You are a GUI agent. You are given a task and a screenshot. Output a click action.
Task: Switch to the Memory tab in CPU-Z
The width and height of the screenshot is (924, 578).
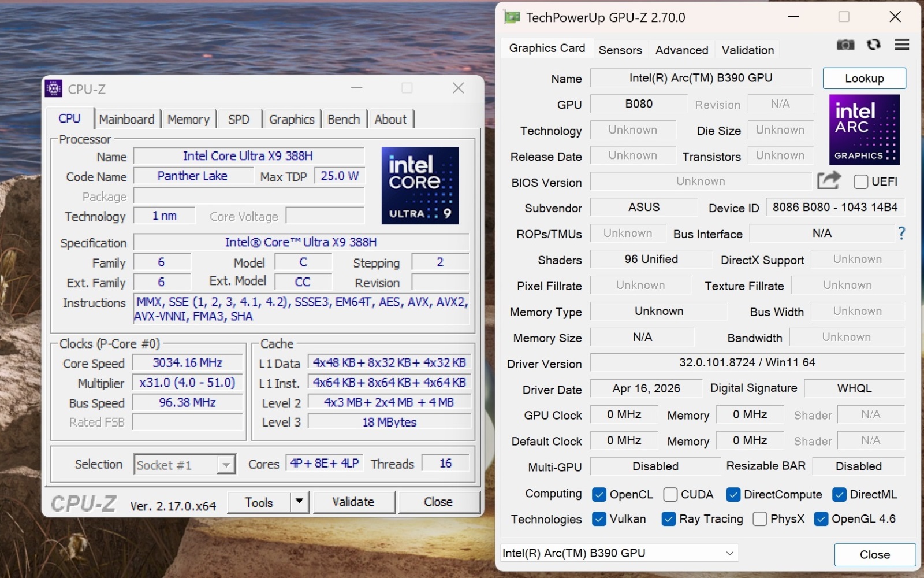coord(188,119)
